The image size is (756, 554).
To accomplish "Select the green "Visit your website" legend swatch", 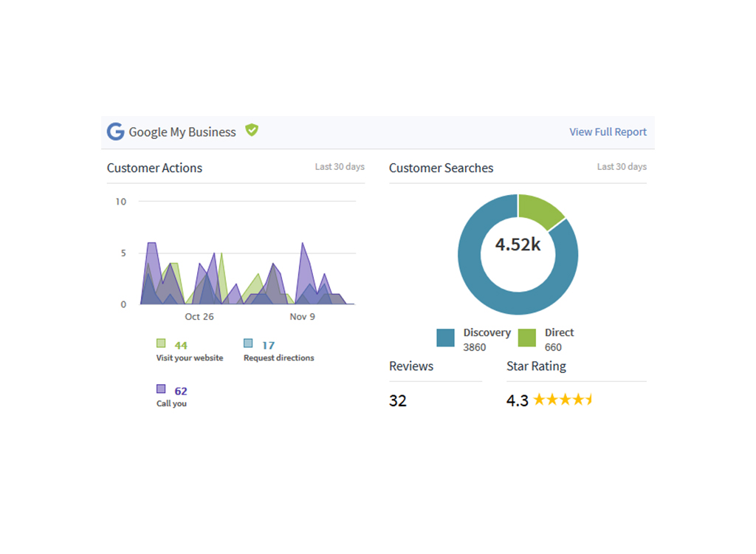I will click(x=160, y=343).
